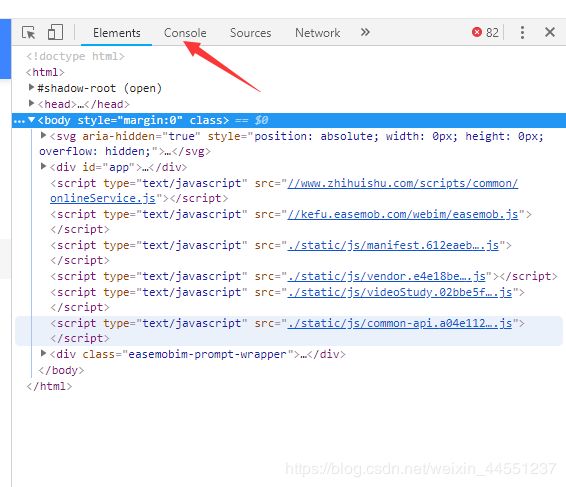Expand the easemobim-prompt-wrapper div node

coord(43,353)
